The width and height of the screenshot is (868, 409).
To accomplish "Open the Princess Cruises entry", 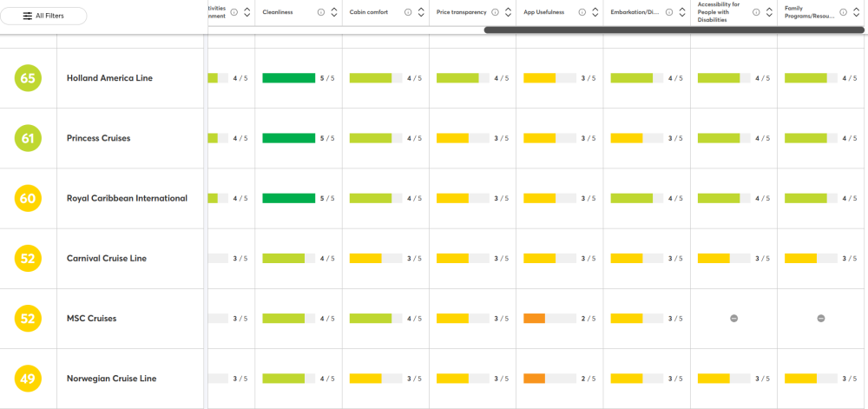I will [x=99, y=138].
